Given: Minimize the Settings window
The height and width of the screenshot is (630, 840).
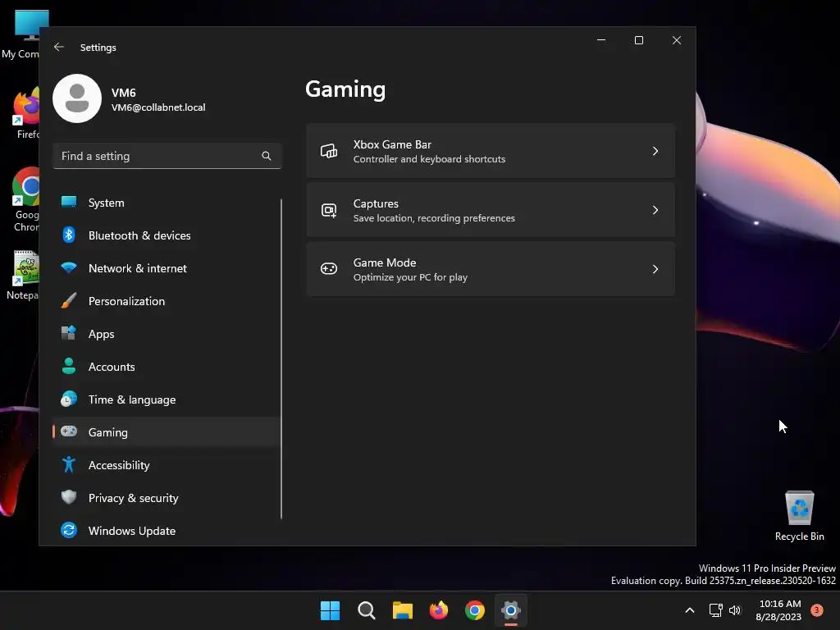Looking at the screenshot, I should pos(601,40).
